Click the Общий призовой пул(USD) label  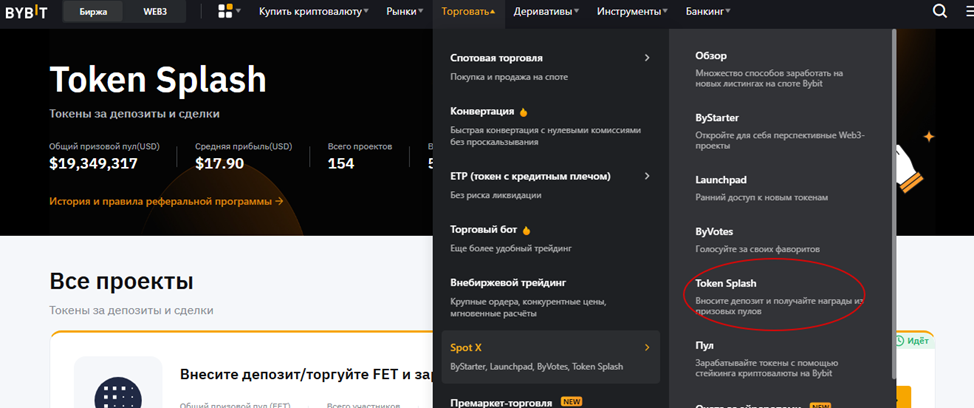pyautogui.click(x=104, y=147)
